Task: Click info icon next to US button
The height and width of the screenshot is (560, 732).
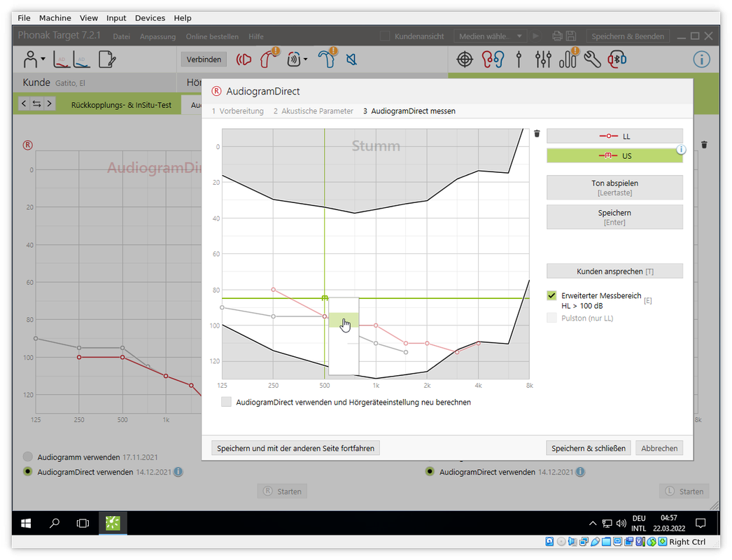Action: coord(681,150)
